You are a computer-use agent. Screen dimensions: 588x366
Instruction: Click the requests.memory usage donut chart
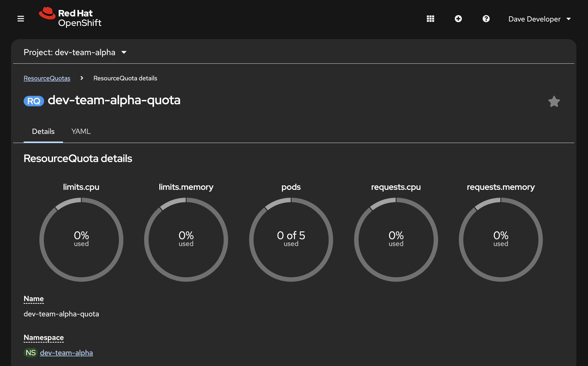(x=501, y=239)
